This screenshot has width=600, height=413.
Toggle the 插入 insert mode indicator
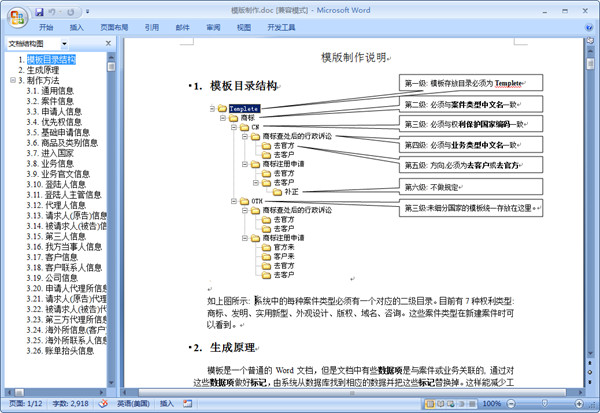pyautogui.click(x=166, y=403)
